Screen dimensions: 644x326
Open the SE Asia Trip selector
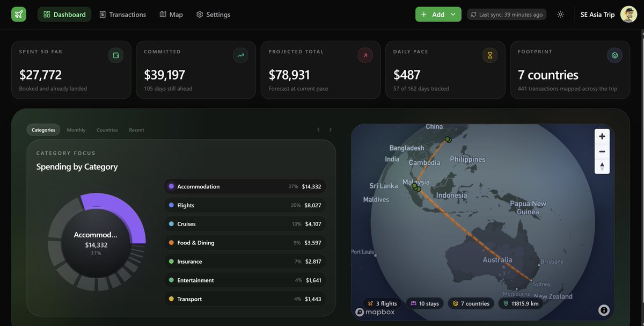(597, 15)
